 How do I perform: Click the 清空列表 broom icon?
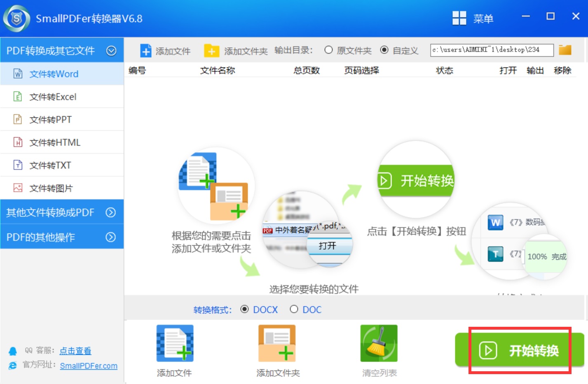(379, 343)
